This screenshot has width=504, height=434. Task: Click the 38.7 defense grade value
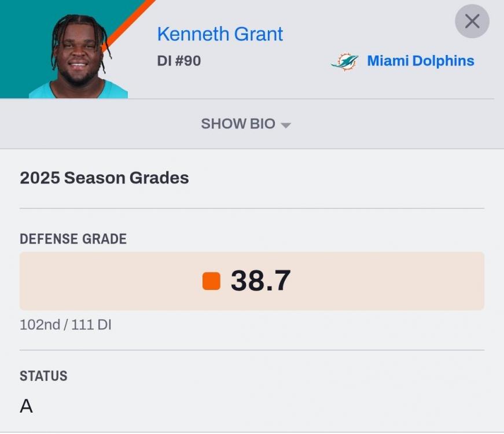click(260, 281)
